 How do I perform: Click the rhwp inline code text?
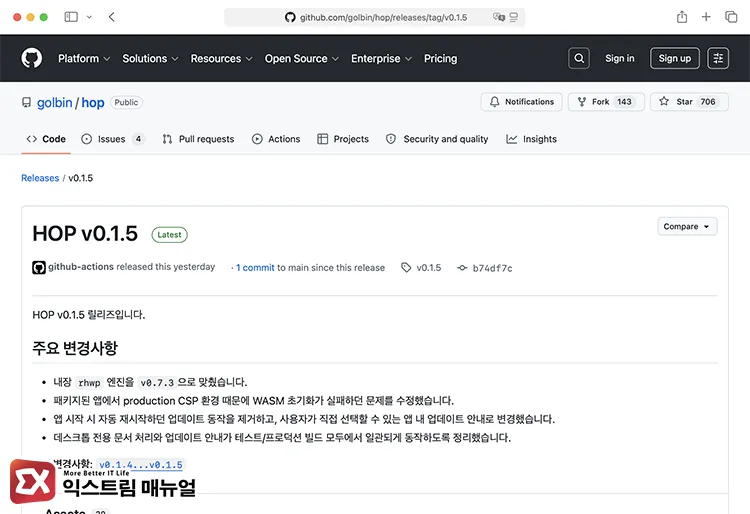(89, 383)
